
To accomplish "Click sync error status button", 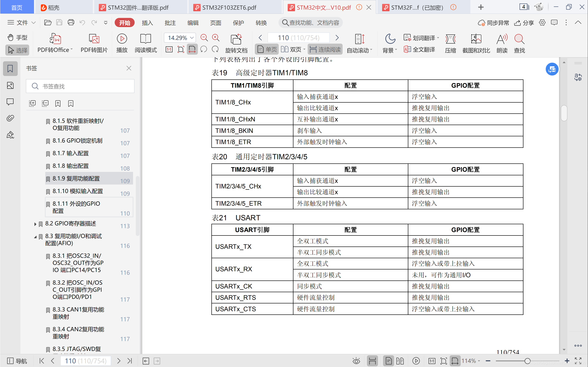I will pos(494,23).
